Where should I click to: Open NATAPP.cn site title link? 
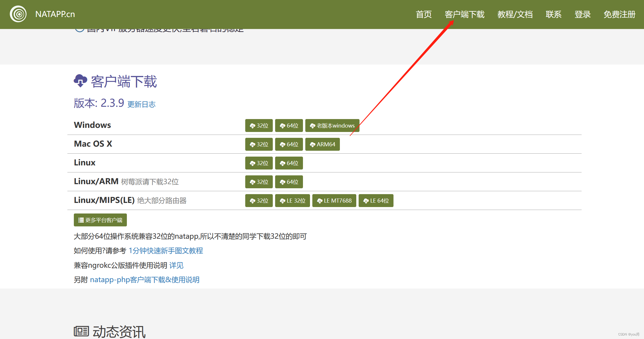[x=55, y=14]
